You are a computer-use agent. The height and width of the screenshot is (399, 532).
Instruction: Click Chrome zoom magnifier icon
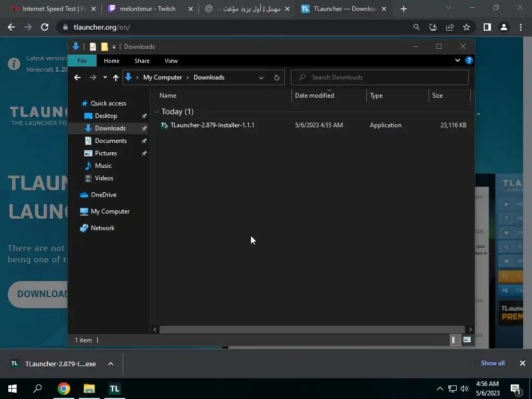pos(416,27)
